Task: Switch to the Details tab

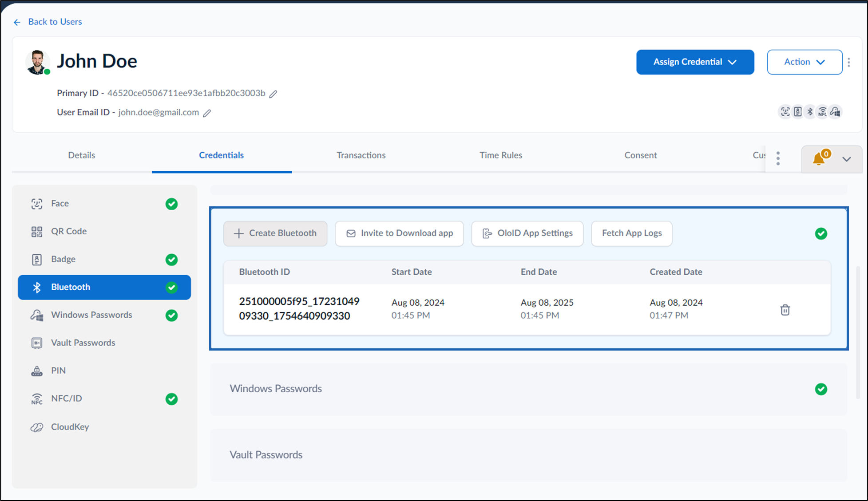Action: (82, 155)
